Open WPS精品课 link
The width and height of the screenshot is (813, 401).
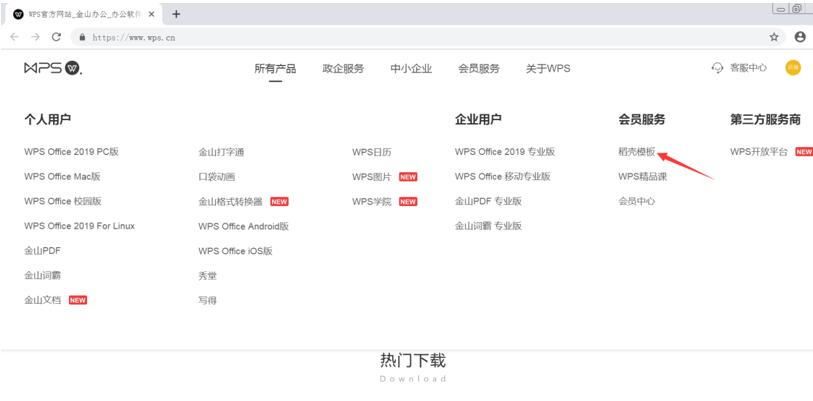(x=642, y=177)
